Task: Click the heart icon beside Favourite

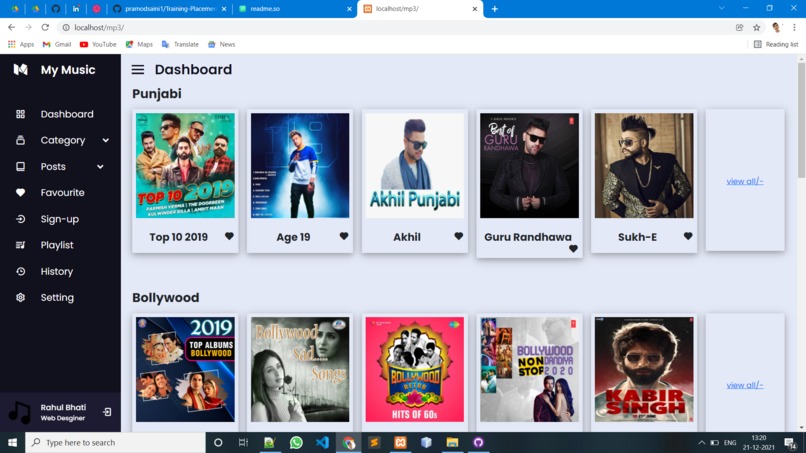Action: pos(20,192)
